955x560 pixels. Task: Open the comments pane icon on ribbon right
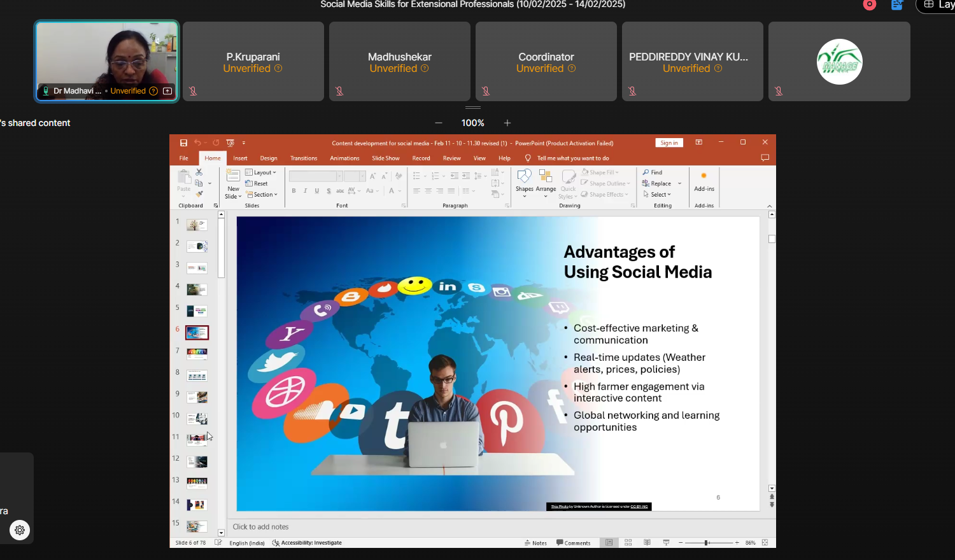click(x=765, y=158)
